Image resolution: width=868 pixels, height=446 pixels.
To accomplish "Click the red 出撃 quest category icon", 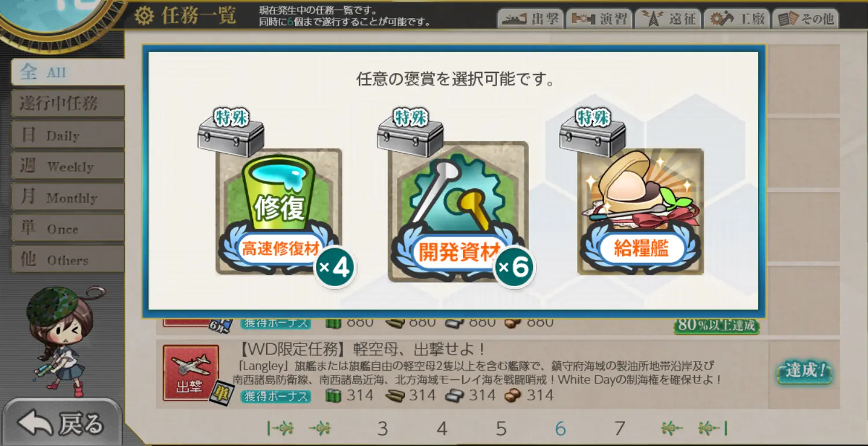I will pos(190,372).
